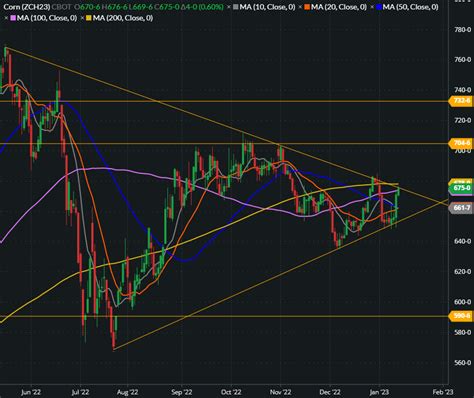Open settings of MA (100, Close, 0) label
Screen dimensions: 474x398
pyautogui.click(x=47, y=18)
